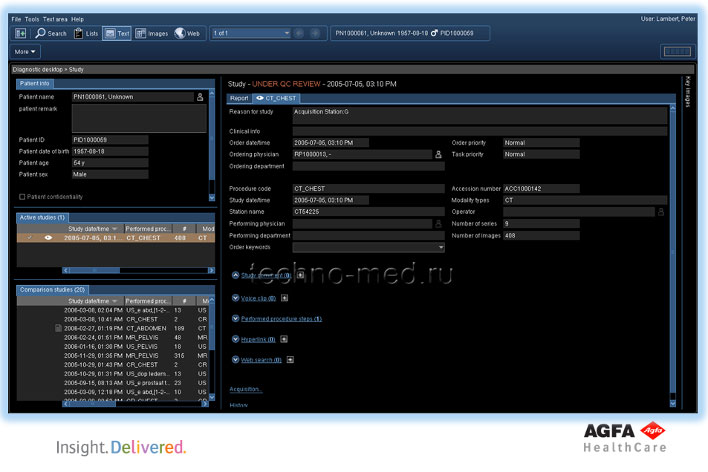Click the plus icon next to Hyperlink
This screenshot has width=708, height=472.
point(283,339)
